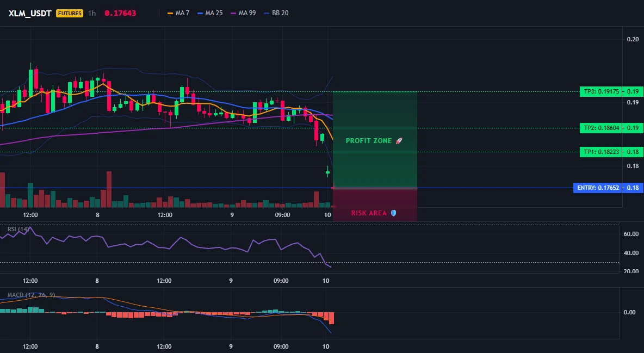Select the 1h timeframe label
The height and width of the screenshot is (353, 644).
(x=92, y=13)
